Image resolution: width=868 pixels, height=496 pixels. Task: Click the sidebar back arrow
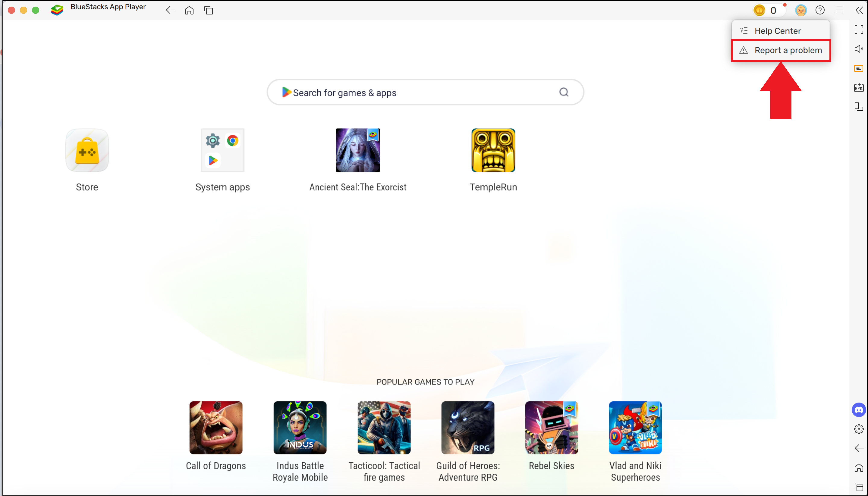pos(859,448)
